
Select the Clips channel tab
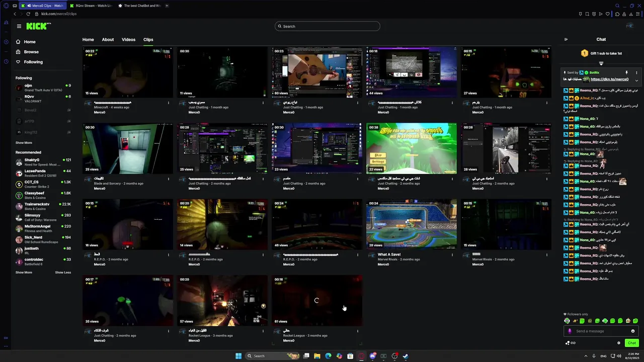pyautogui.click(x=148, y=39)
